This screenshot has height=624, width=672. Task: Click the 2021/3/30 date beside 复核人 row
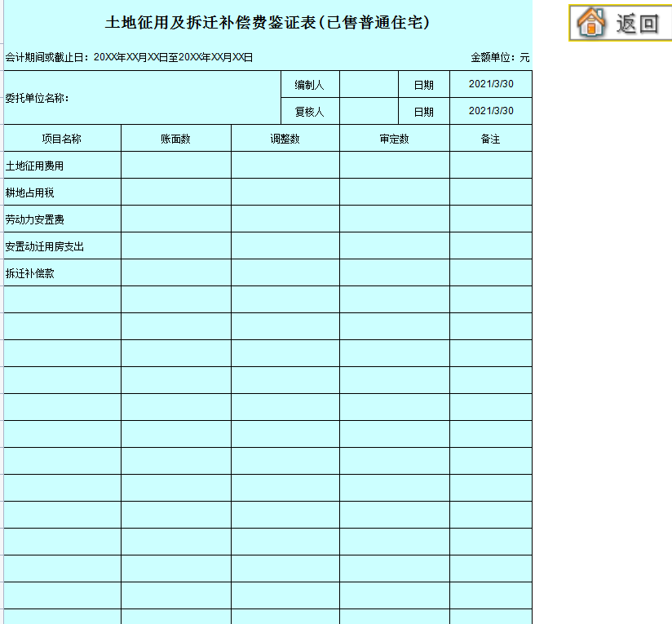(x=490, y=111)
